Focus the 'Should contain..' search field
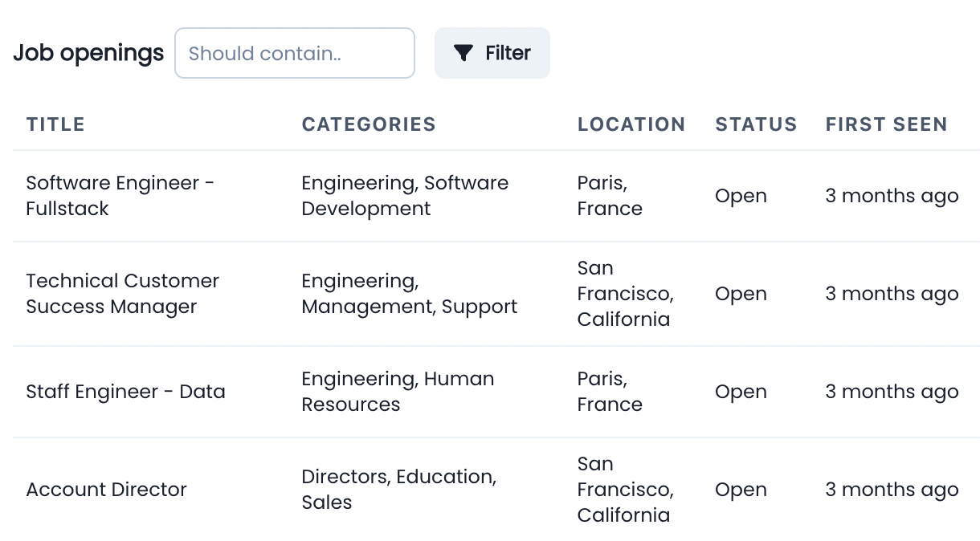Image resolution: width=980 pixels, height=541 pixels. [x=294, y=53]
